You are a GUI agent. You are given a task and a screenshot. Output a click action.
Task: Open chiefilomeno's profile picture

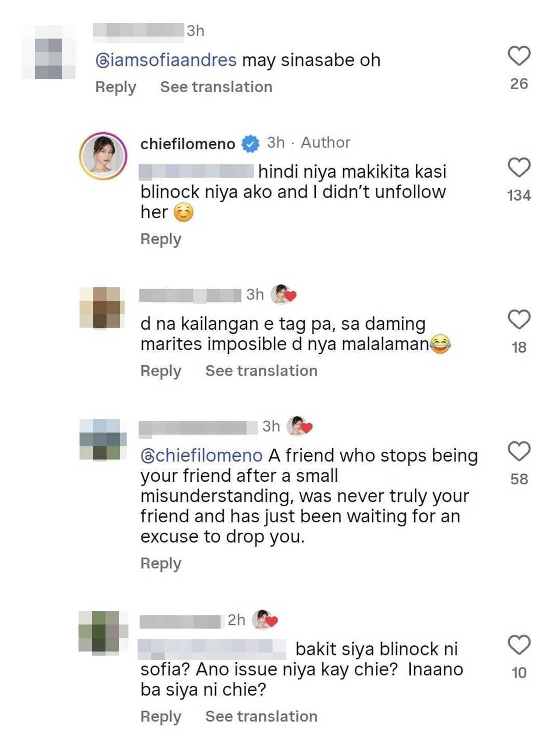click(x=103, y=156)
